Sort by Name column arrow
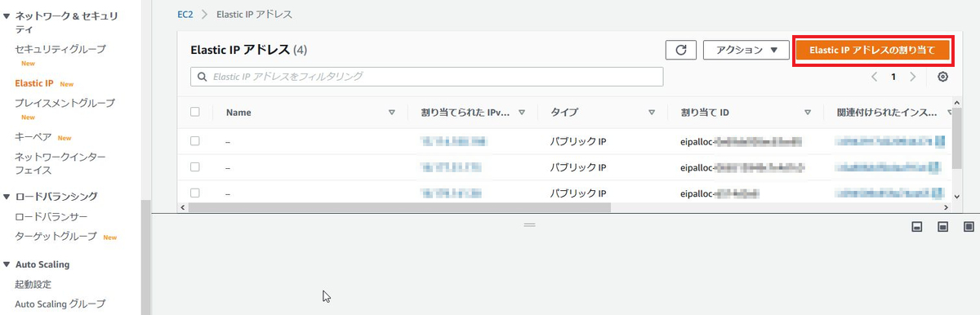This screenshot has height=315, width=980. (x=391, y=113)
